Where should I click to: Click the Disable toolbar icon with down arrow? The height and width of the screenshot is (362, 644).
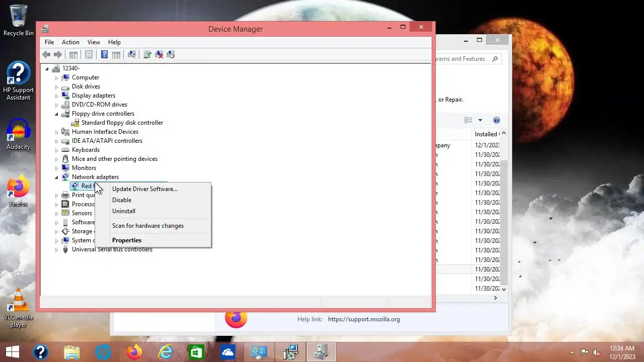tap(171, 54)
